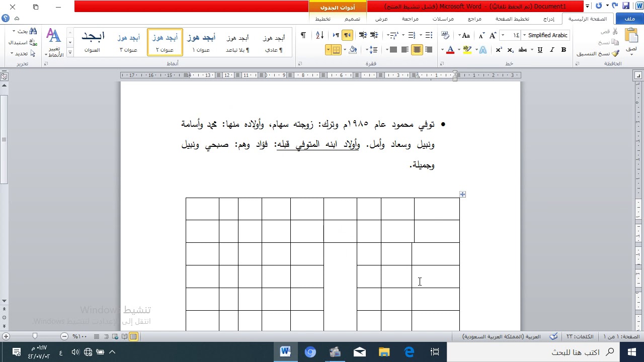Image resolution: width=644 pixels, height=362 pixels.
Task: Toggle strikethrough formatting
Action: coord(523,50)
